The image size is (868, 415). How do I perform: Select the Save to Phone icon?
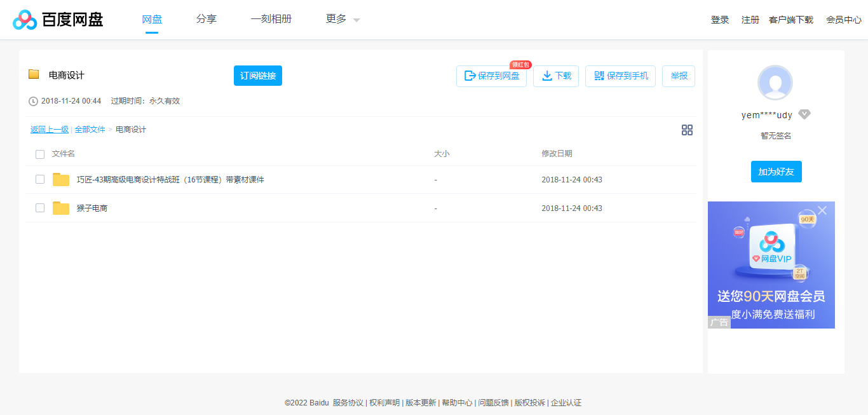point(598,76)
